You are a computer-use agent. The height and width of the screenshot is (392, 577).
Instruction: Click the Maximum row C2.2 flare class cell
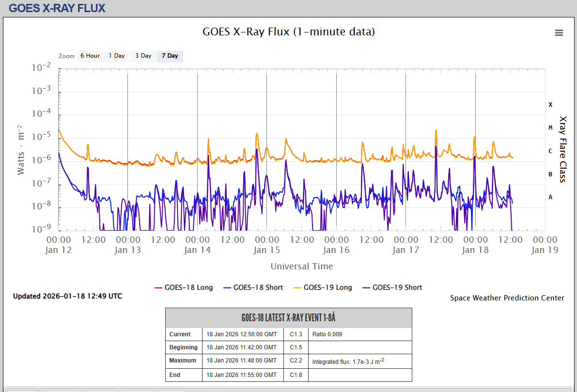[296, 361]
